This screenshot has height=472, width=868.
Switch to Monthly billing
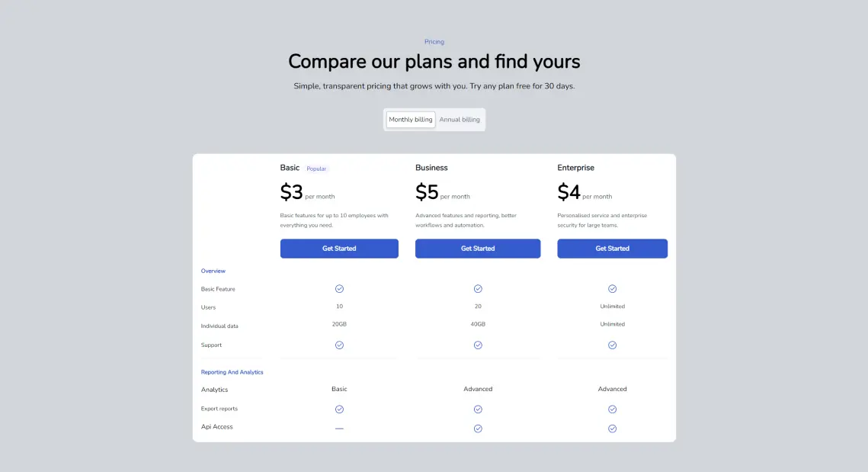click(x=411, y=120)
